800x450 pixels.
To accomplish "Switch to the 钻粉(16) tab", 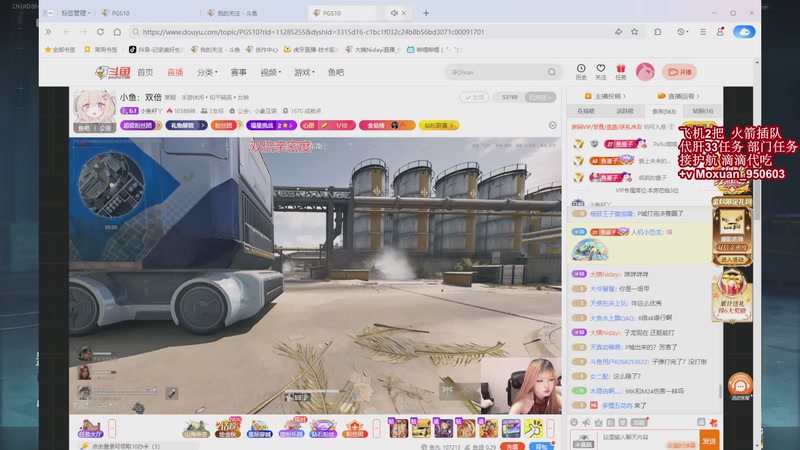I will coord(703,111).
